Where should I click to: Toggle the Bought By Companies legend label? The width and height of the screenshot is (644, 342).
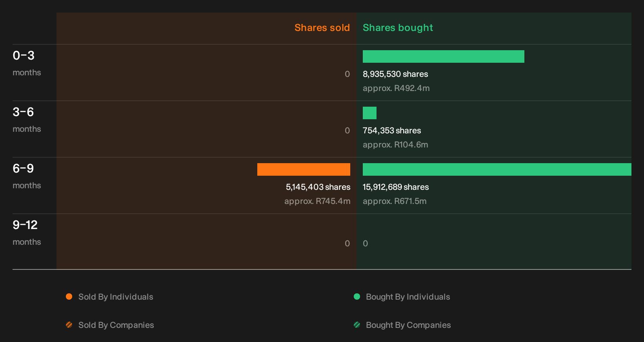pos(408,325)
